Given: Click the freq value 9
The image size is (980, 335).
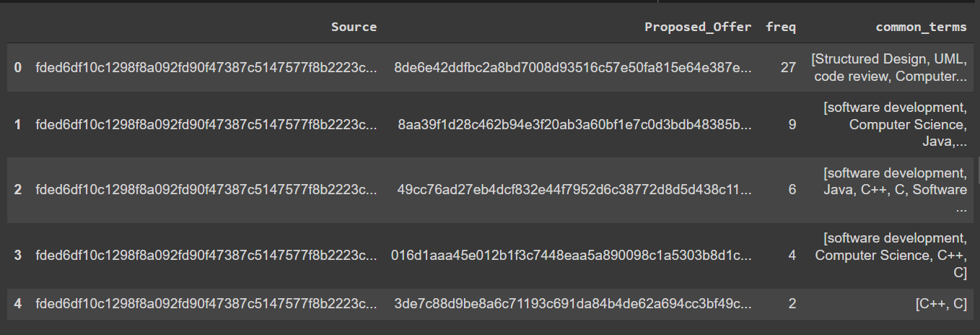Looking at the screenshot, I should (792, 124).
